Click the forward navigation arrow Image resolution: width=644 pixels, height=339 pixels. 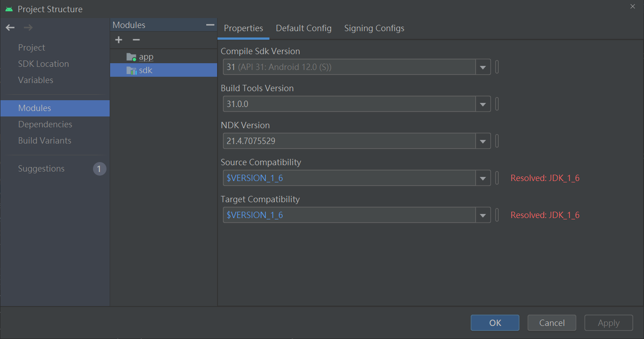click(x=28, y=28)
